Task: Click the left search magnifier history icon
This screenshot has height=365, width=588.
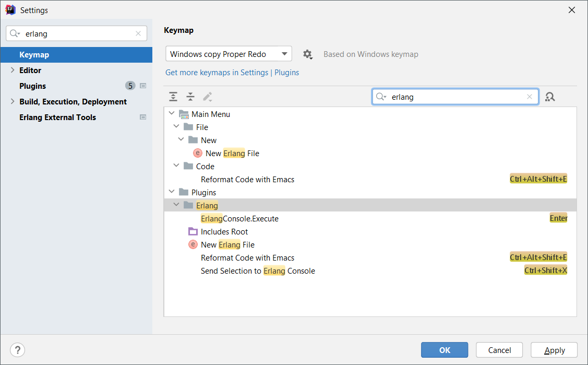Action: click(x=15, y=34)
